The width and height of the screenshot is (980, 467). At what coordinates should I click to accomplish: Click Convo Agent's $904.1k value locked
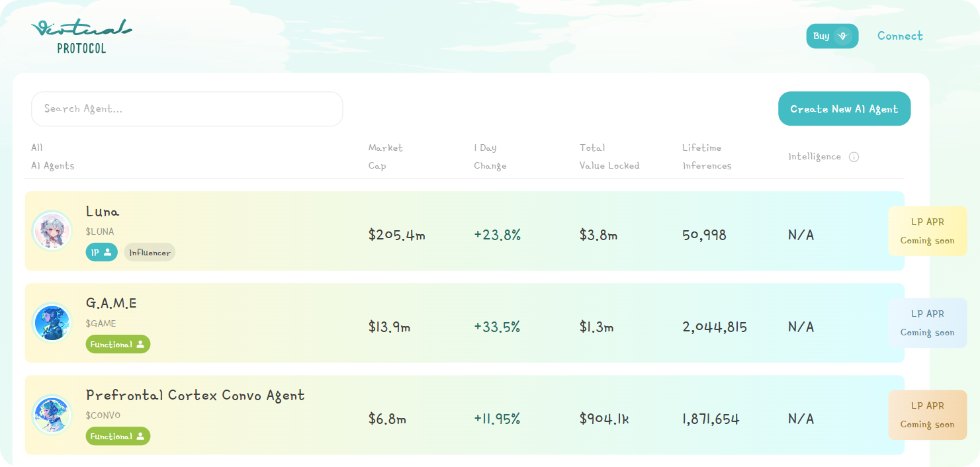pyautogui.click(x=604, y=419)
